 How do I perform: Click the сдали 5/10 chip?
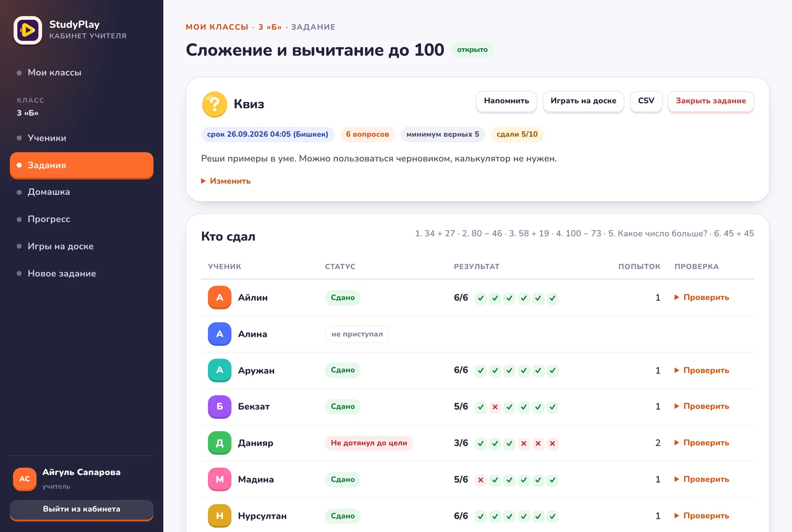point(517,135)
